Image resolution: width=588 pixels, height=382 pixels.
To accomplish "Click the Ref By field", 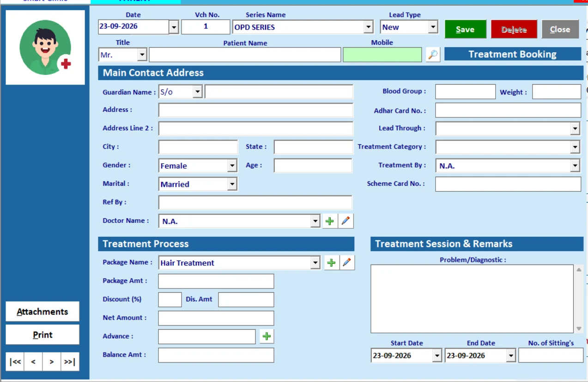I will pos(255,203).
